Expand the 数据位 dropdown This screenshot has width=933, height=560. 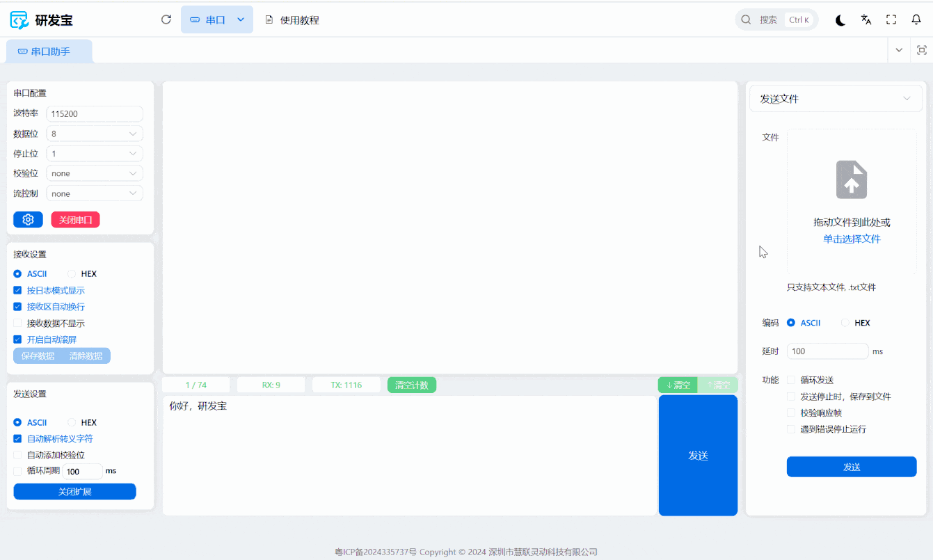tap(95, 134)
